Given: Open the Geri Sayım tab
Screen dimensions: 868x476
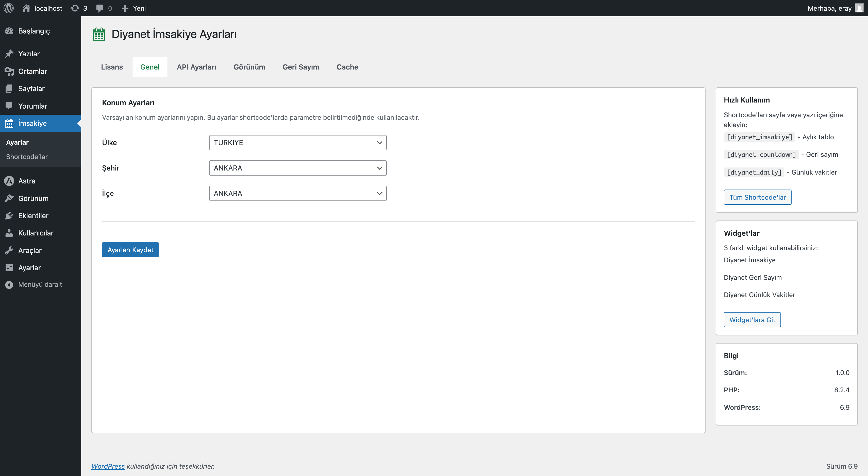Looking at the screenshot, I should tap(301, 67).
